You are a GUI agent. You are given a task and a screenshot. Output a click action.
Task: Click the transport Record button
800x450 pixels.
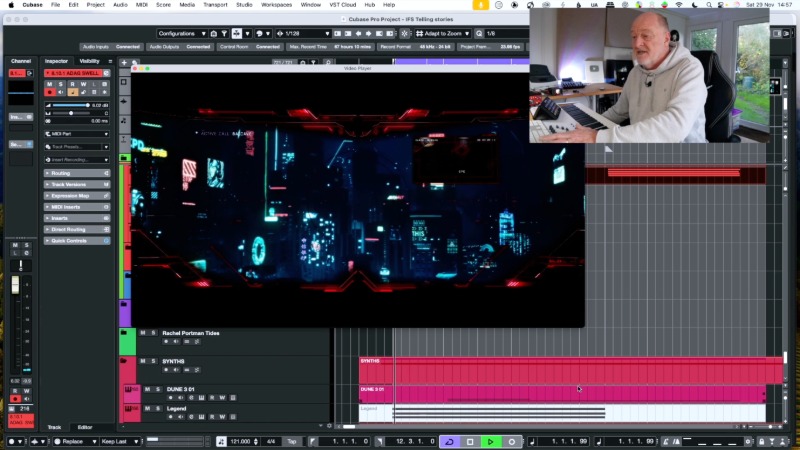pos(512,441)
